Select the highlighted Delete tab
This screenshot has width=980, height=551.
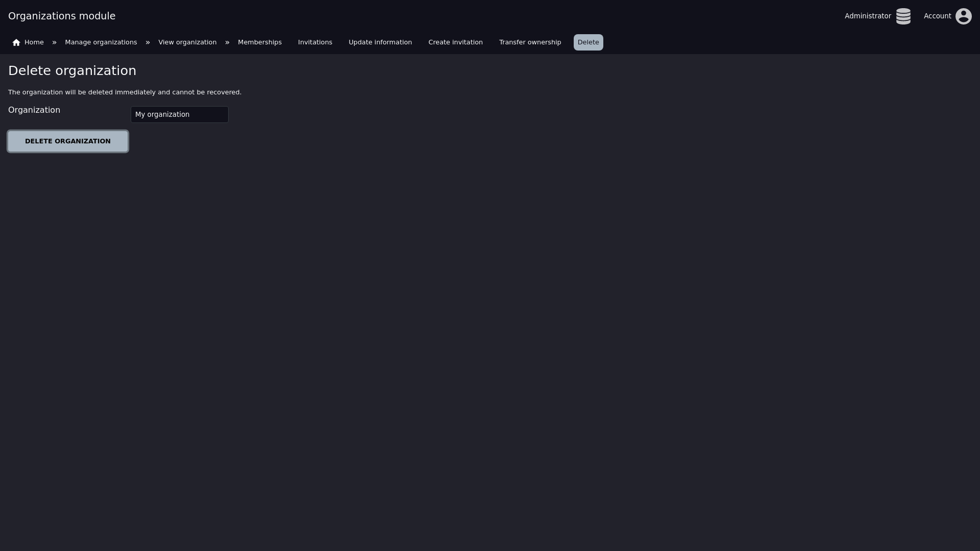588,42
